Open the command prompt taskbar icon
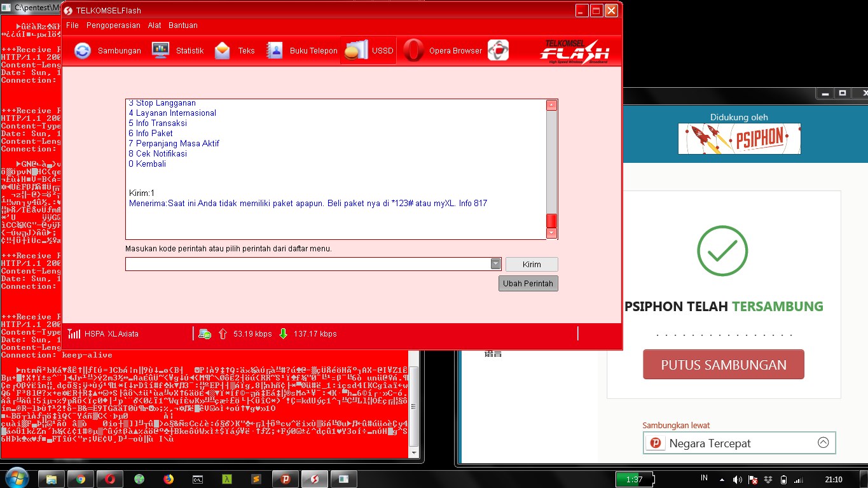Viewport: 868px width, 488px height. tap(198, 479)
